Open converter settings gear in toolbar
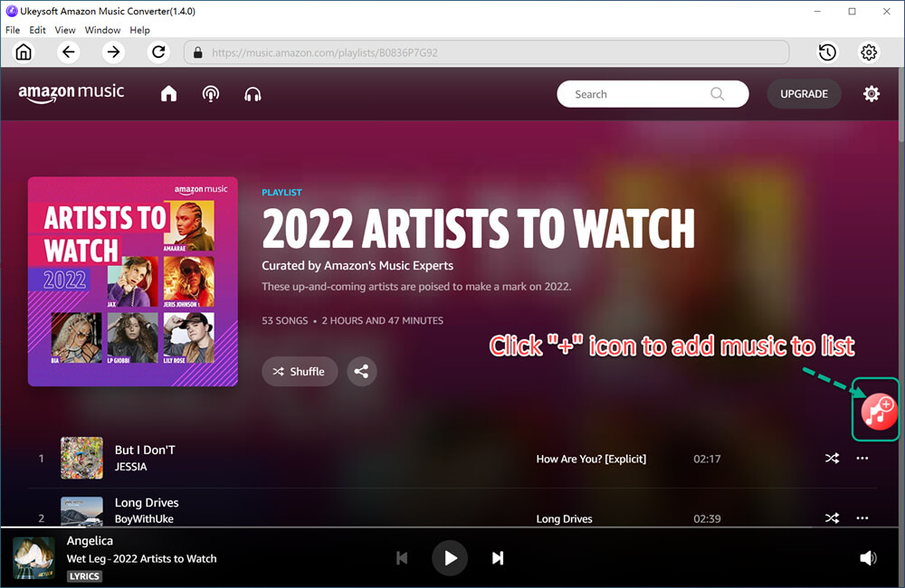 [869, 52]
